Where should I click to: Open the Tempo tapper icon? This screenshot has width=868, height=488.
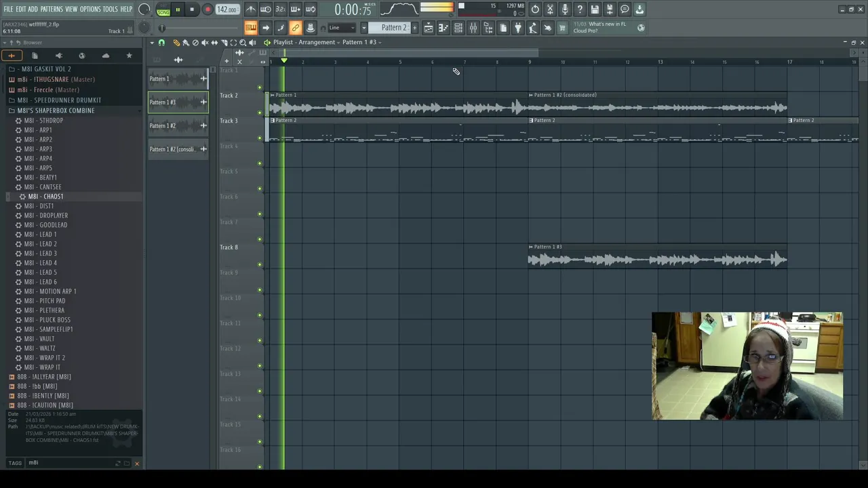tap(532, 28)
